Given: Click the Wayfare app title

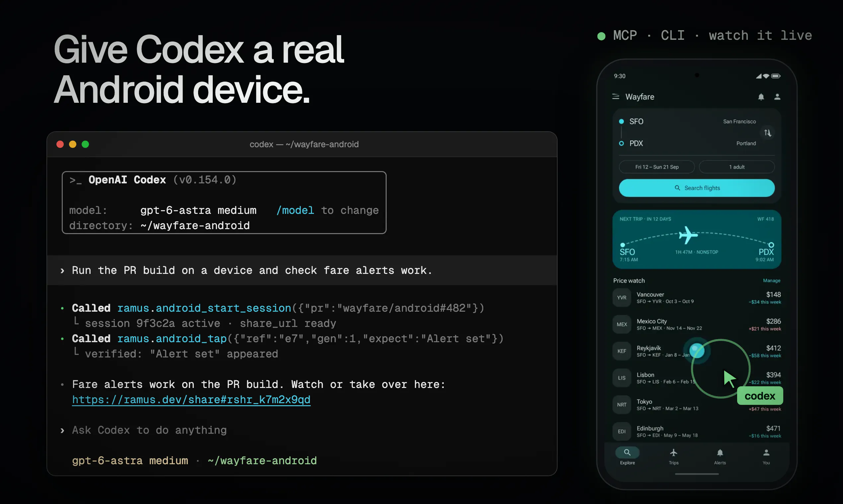Looking at the screenshot, I should (640, 97).
